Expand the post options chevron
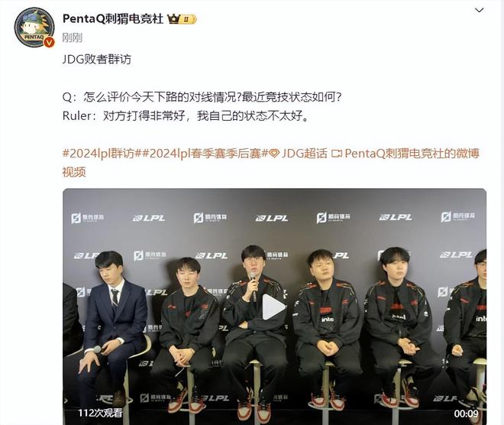Image resolution: width=504 pixels, height=425 pixels. click(x=480, y=10)
